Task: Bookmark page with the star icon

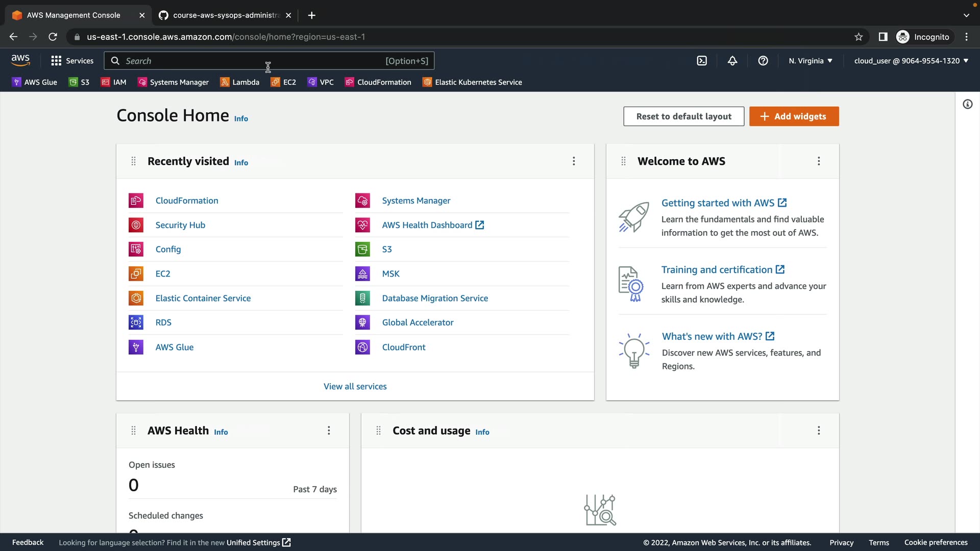Action: (x=859, y=37)
